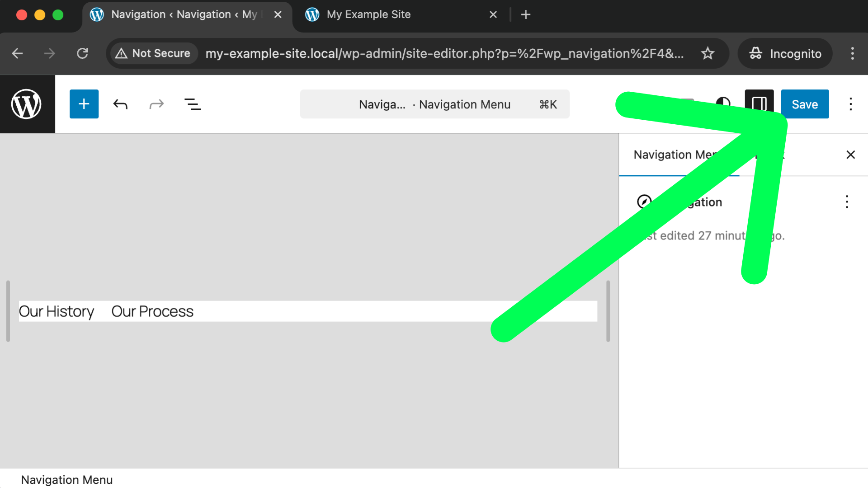The image size is (868, 488).
Task: Click the navigation compass icon in sidebar
Action: pyautogui.click(x=644, y=202)
